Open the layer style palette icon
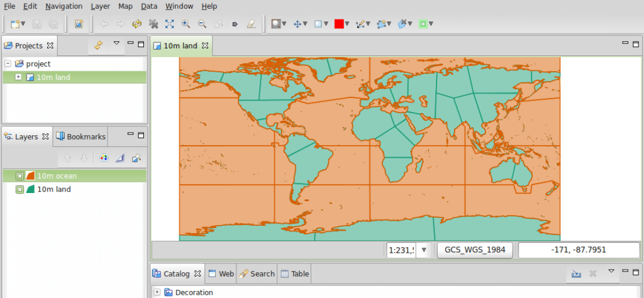Image resolution: width=644 pixels, height=298 pixels. click(x=104, y=157)
